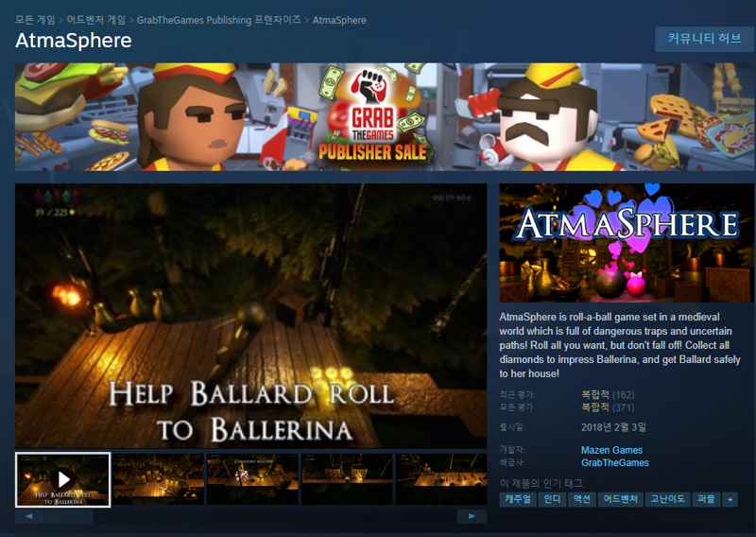Select the 캐주얼 tag

tap(518, 499)
